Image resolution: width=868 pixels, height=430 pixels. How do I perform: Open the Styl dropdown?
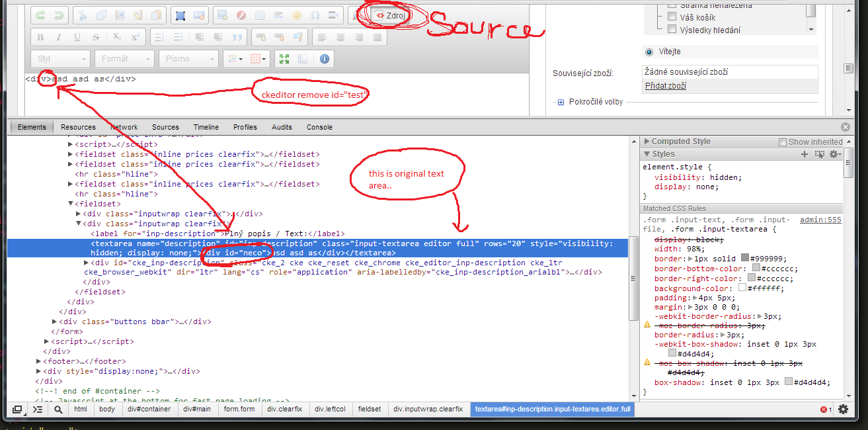click(60, 59)
